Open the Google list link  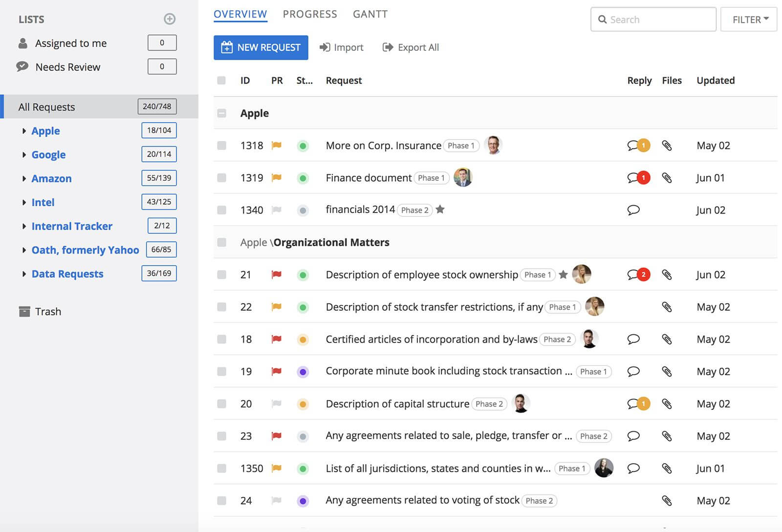48,155
